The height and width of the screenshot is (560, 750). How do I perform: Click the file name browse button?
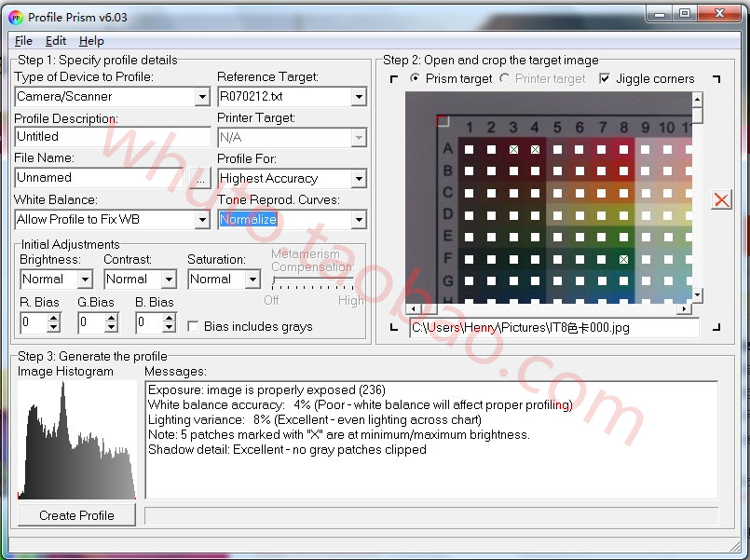pos(200,178)
